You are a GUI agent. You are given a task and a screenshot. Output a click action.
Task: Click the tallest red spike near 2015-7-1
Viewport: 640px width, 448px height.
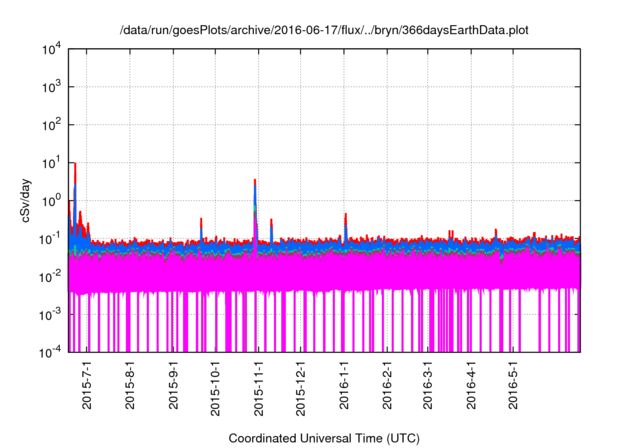(x=74, y=164)
